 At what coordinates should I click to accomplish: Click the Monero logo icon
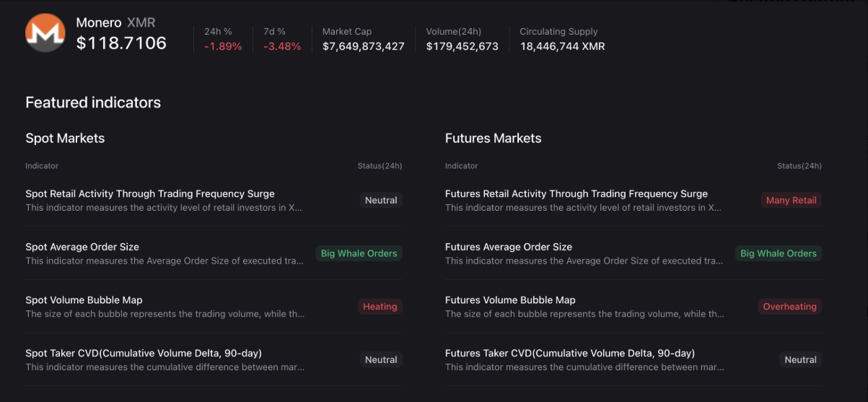[45, 33]
